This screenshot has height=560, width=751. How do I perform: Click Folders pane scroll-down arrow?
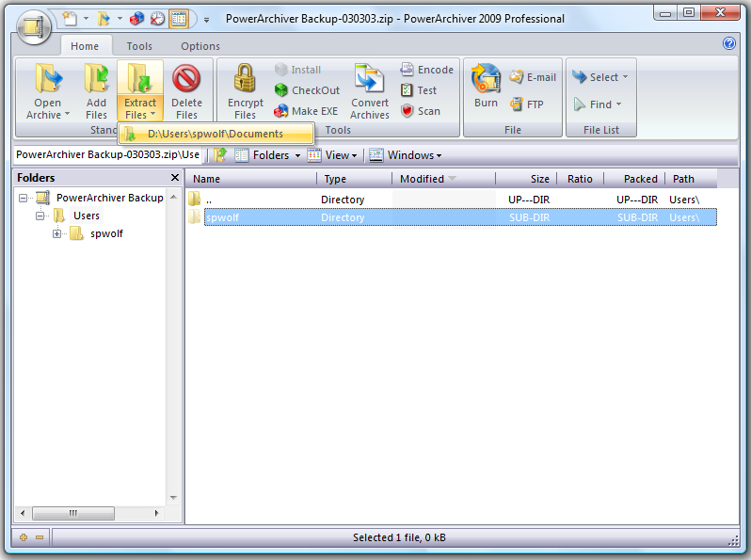(173, 498)
